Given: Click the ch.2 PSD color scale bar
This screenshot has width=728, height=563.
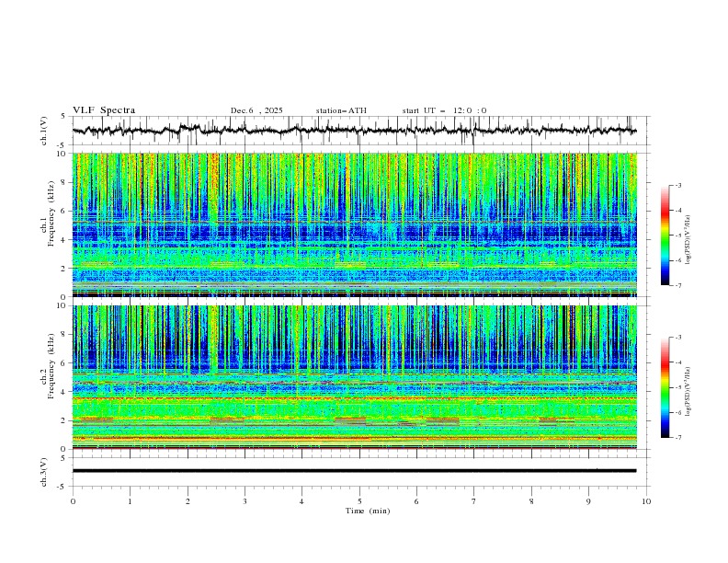Looking at the screenshot, I should pos(665,387).
